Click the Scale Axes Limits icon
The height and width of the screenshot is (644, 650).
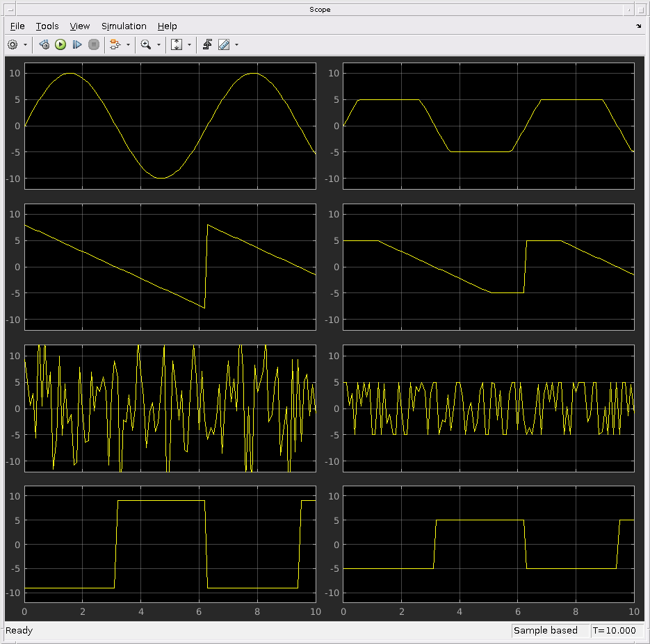pyautogui.click(x=177, y=44)
